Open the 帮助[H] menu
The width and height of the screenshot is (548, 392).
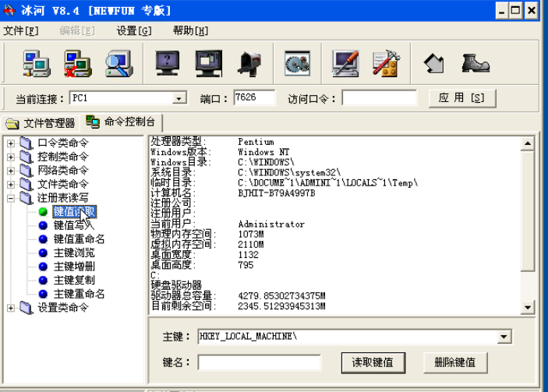190,30
